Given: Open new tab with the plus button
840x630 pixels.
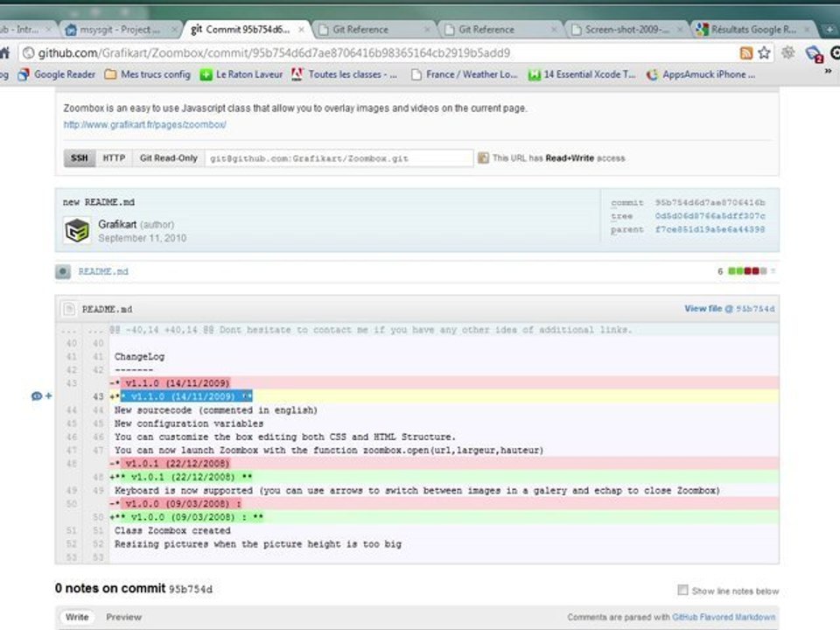Looking at the screenshot, I should (x=829, y=30).
